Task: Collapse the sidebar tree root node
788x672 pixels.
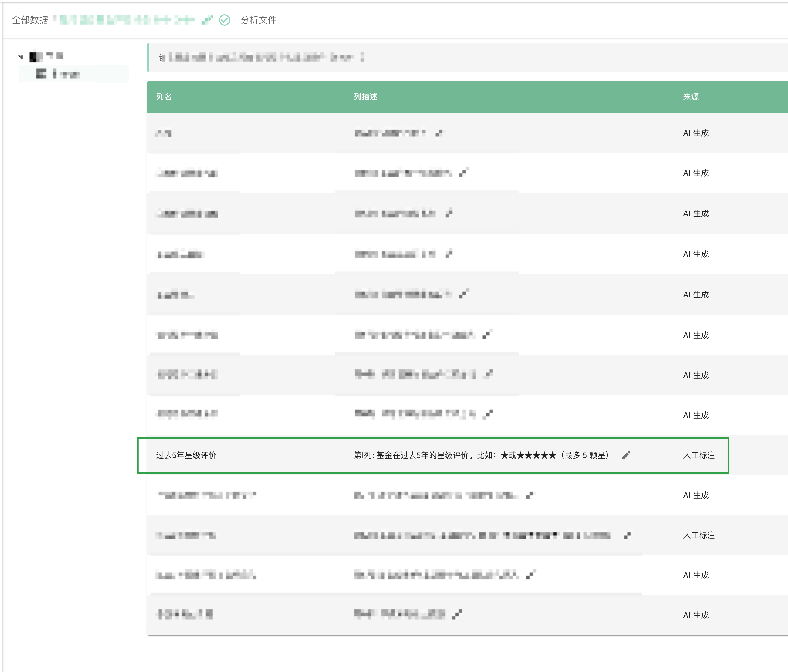Action: coord(21,57)
